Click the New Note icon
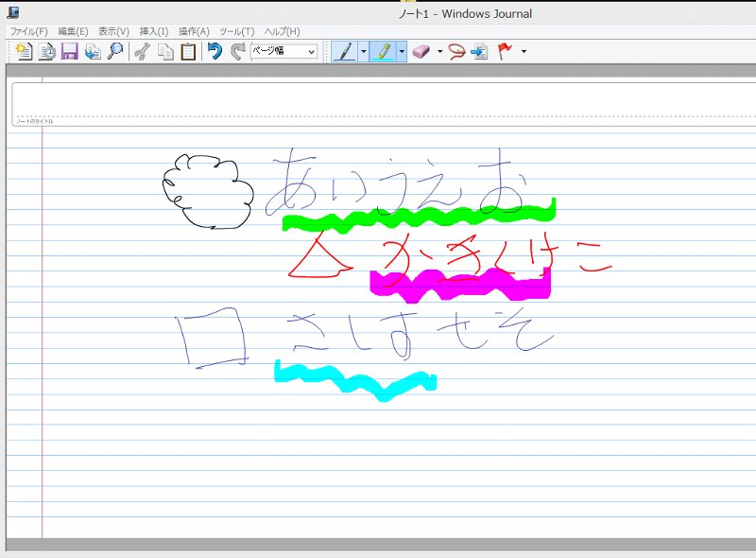The height and width of the screenshot is (558, 756). 24,52
